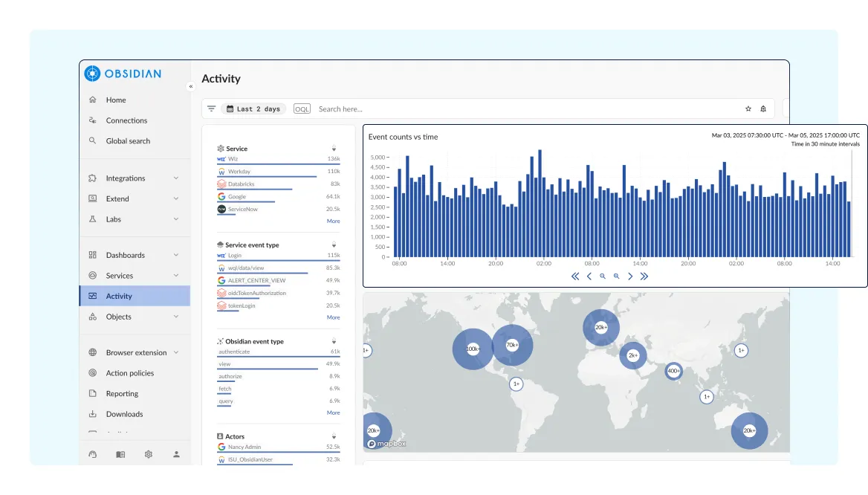The height and width of the screenshot is (495, 868).
Task: Click the 70k+ map cluster
Action: point(513,345)
